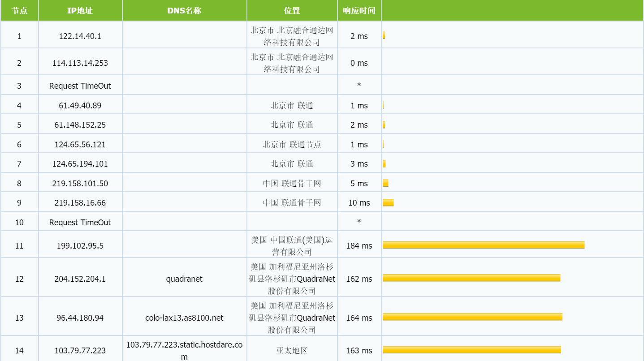644x361 pixels.
Task: Click location text for node 1
Action: [x=292, y=36]
